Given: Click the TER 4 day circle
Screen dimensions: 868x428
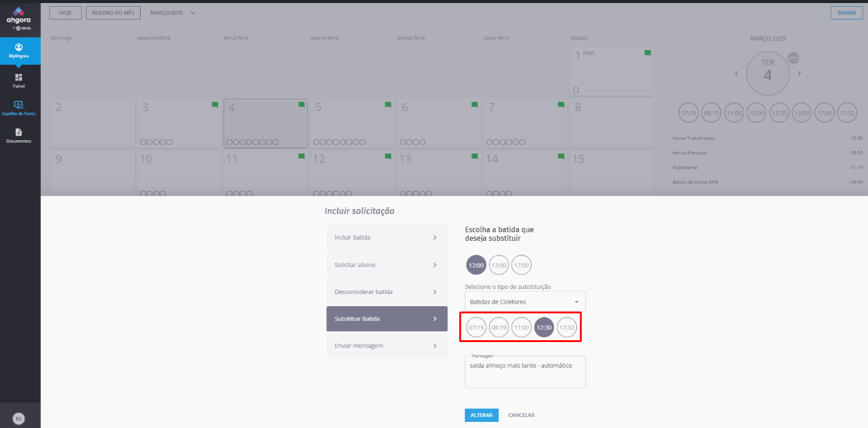Looking at the screenshot, I should tap(767, 74).
